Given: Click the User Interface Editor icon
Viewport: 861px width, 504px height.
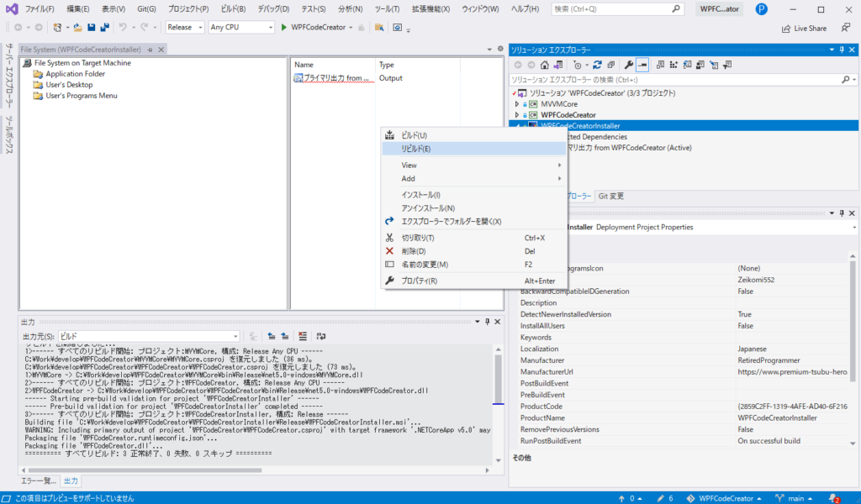Looking at the screenshot, I should pyautogui.click(x=700, y=65).
